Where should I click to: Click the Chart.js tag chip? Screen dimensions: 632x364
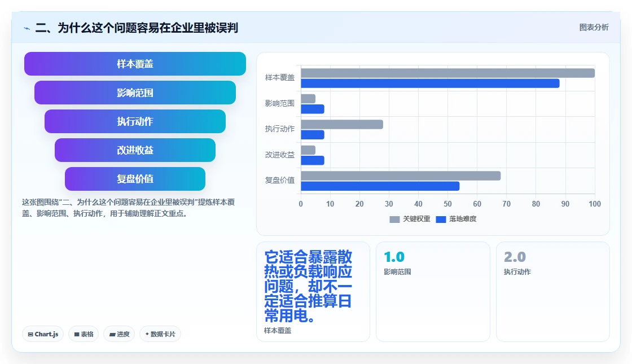43,334
